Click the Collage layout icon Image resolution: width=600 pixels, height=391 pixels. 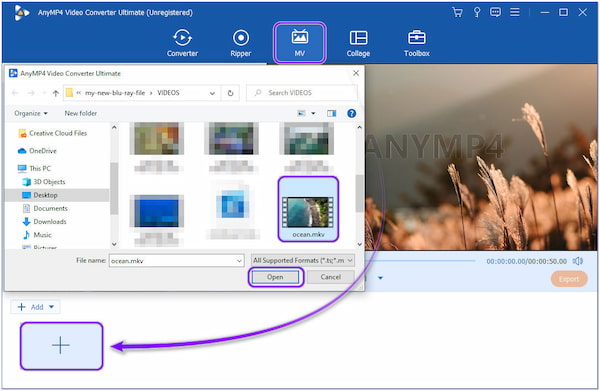pyautogui.click(x=358, y=37)
